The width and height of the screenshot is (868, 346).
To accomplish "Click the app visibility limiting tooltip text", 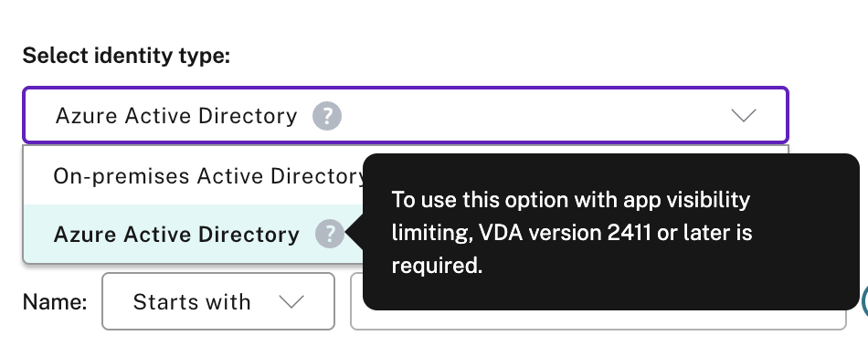I will (572, 232).
